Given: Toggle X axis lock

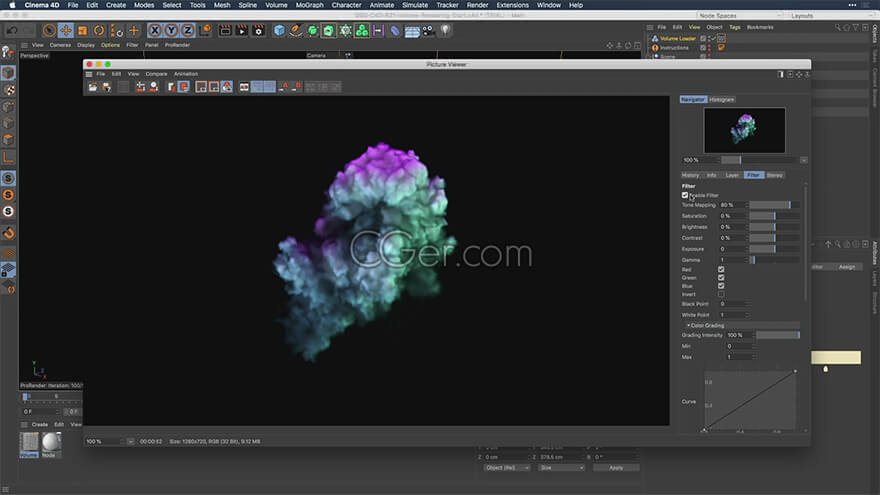Looking at the screenshot, I should pos(155,30).
